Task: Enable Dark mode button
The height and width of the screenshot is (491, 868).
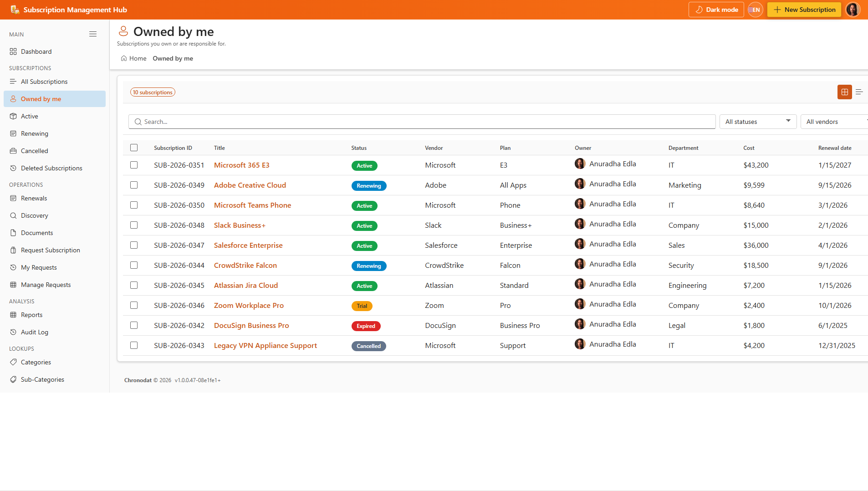Action: [x=716, y=10]
